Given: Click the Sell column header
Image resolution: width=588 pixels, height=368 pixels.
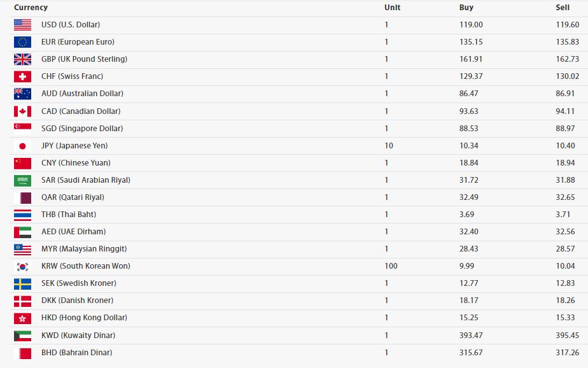Looking at the screenshot, I should (x=563, y=8).
